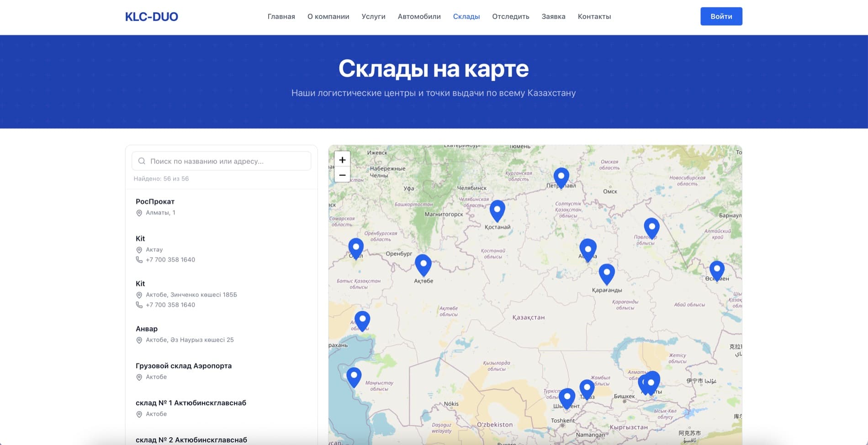This screenshot has width=868, height=445.
Task: Open the Заявка page
Action: pyautogui.click(x=554, y=16)
